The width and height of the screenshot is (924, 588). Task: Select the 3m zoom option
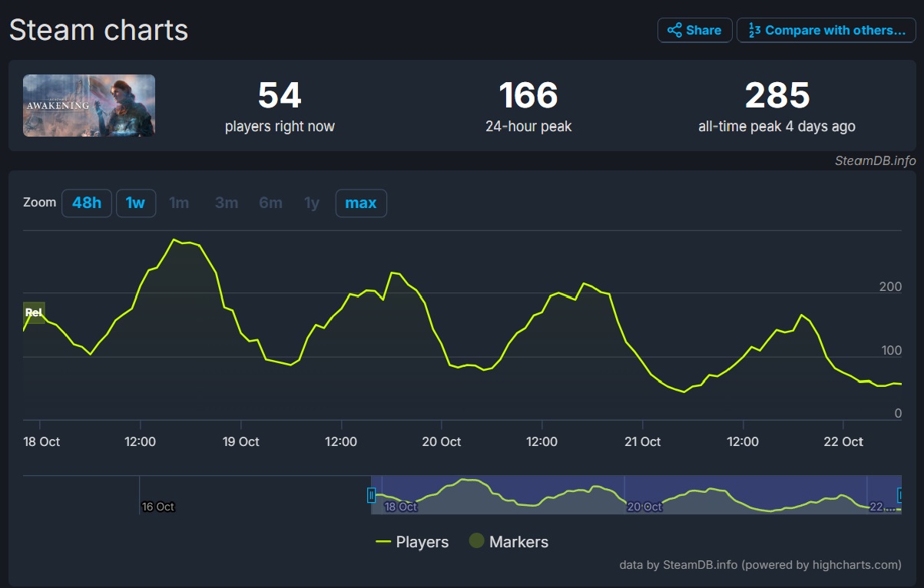pos(227,203)
